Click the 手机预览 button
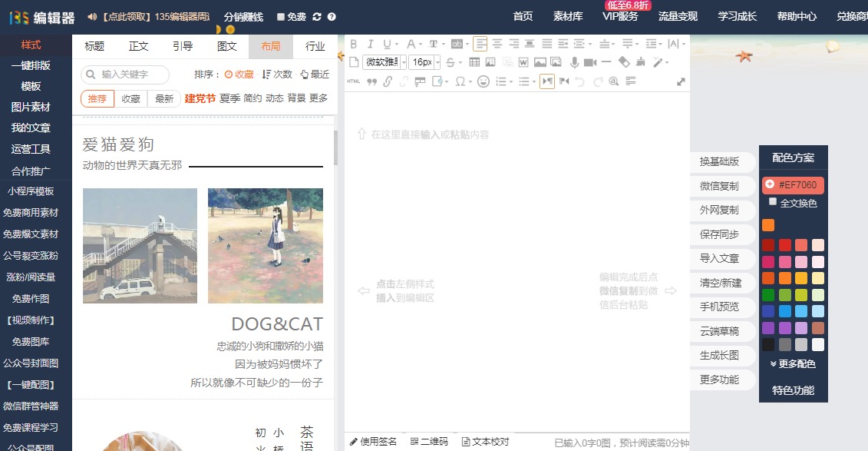This screenshot has height=451, width=868. [719, 307]
